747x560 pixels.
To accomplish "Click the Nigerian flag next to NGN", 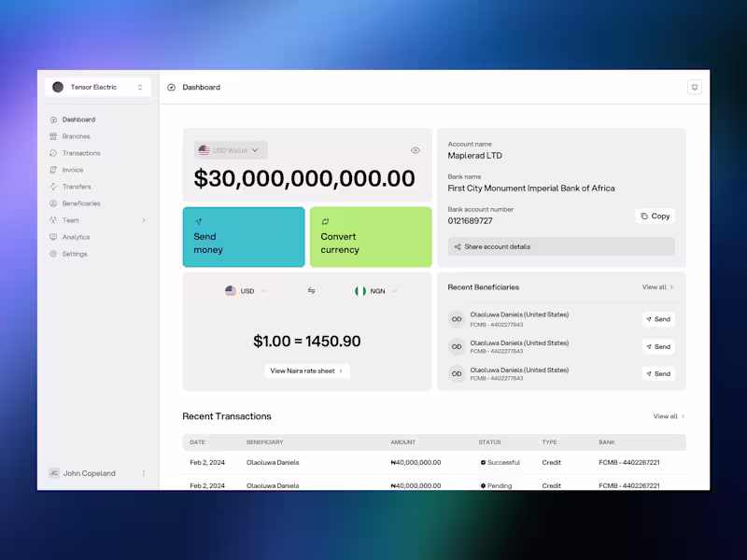I will [360, 291].
